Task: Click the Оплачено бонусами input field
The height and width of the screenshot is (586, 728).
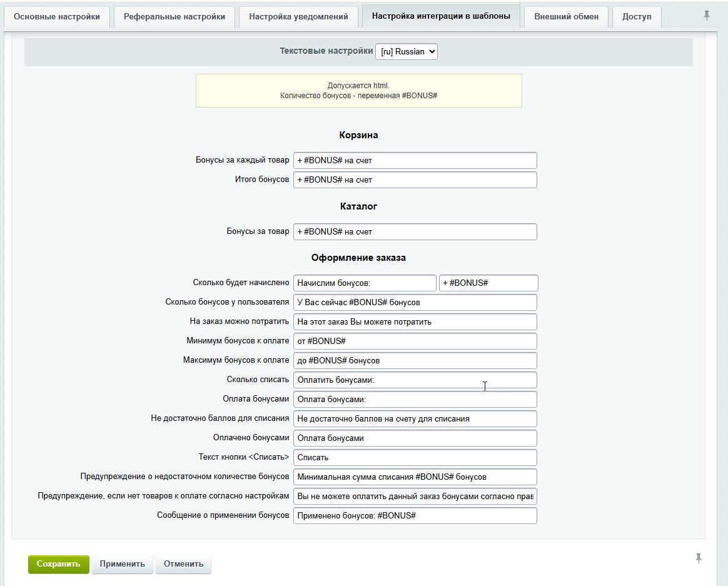Action: (x=415, y=438)
